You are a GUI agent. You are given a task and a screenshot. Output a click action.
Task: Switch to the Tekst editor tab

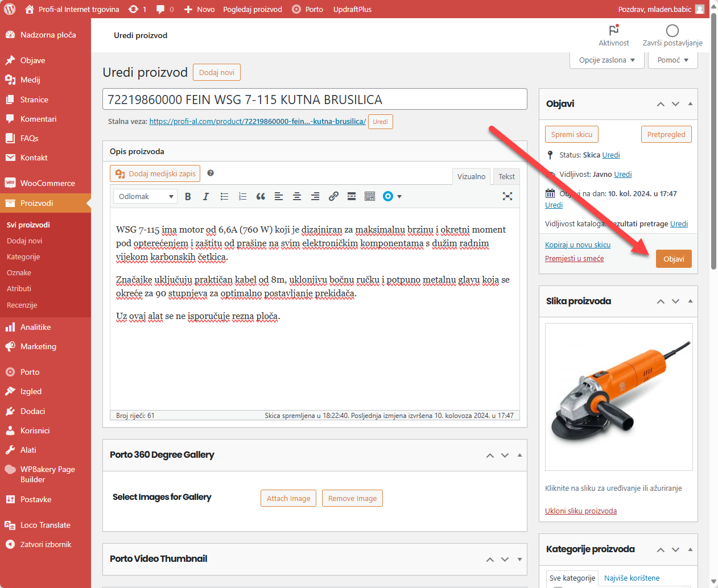click(506, 176)
